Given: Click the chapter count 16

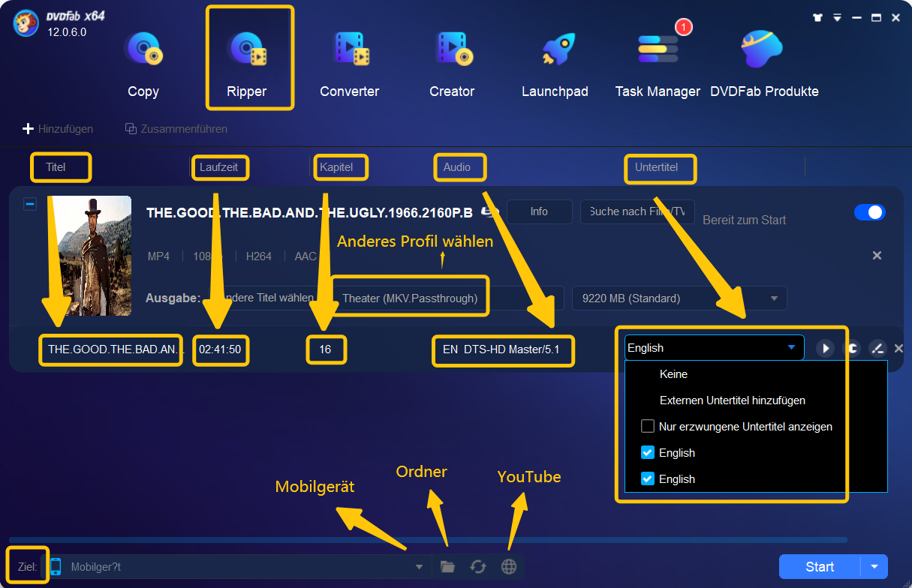Looking at the screenshot, I should (325, 349).
